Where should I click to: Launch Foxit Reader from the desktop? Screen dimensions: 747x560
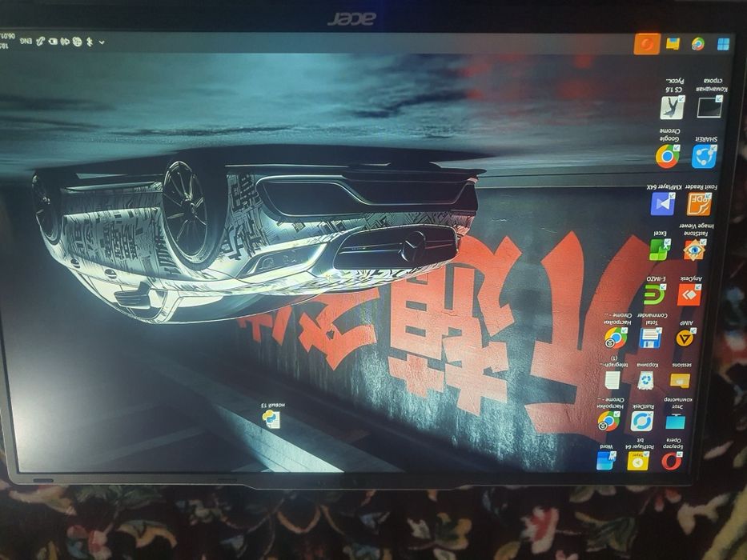tap(699, 205)
